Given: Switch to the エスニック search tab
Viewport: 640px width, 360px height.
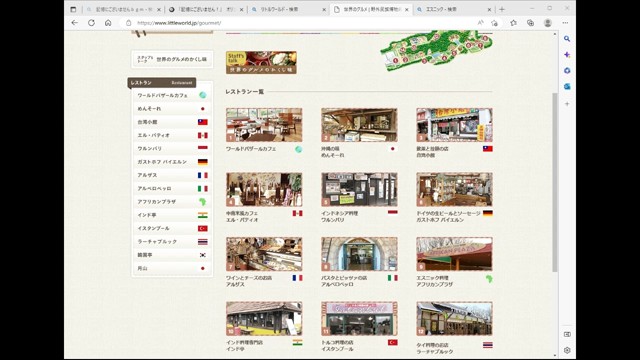Looking at the screenshot, I should tap(453, 9).
